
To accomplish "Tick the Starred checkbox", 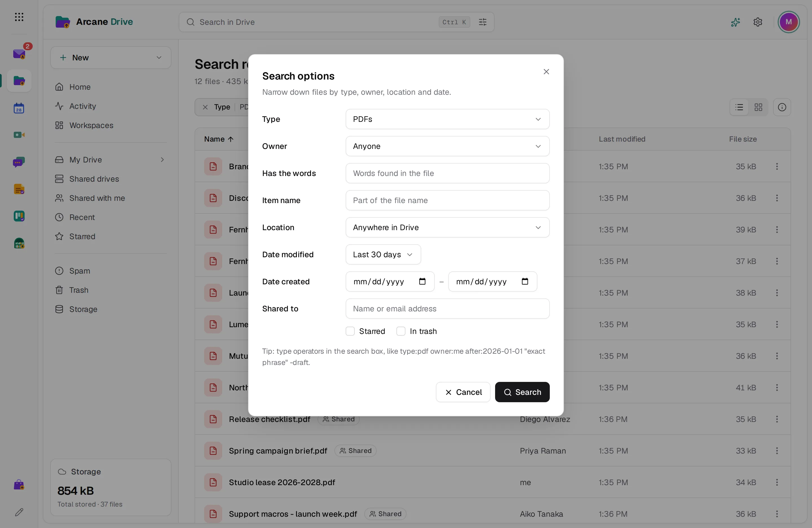I will tap(350, 331).
